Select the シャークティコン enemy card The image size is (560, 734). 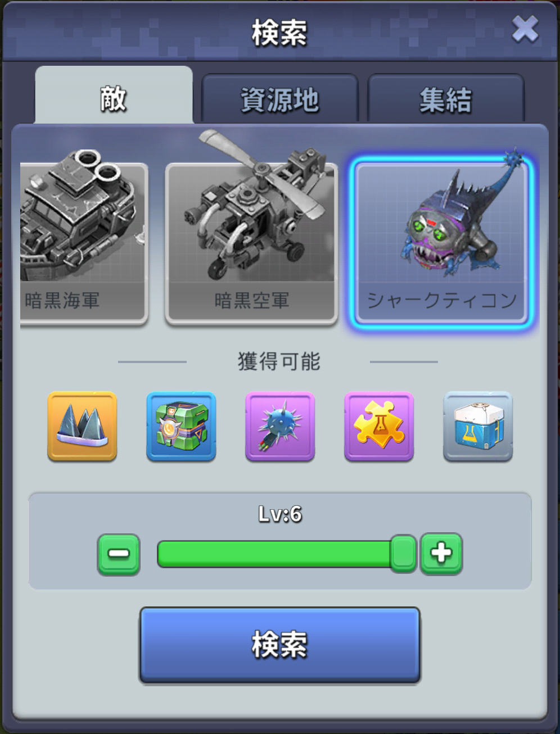click(441, 243)
